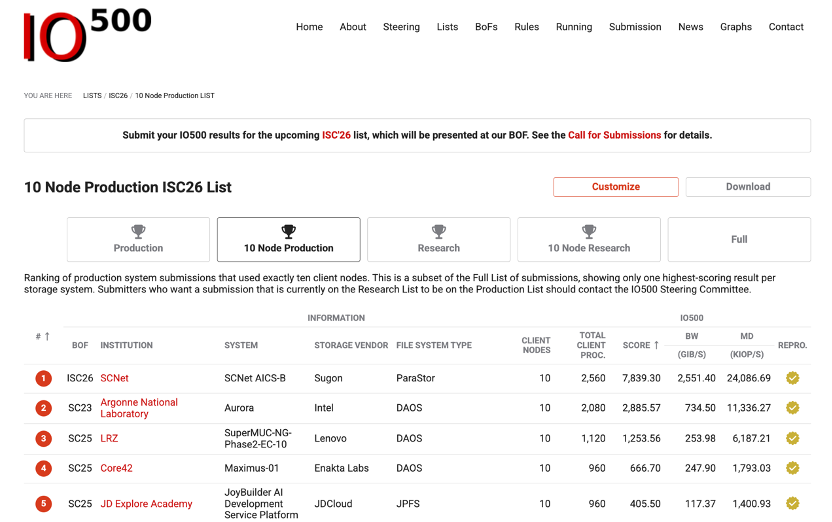The height and width of the screenshot is (522, 832).
Task: Click the rank 3 circle badge
Action: (44, 439)
